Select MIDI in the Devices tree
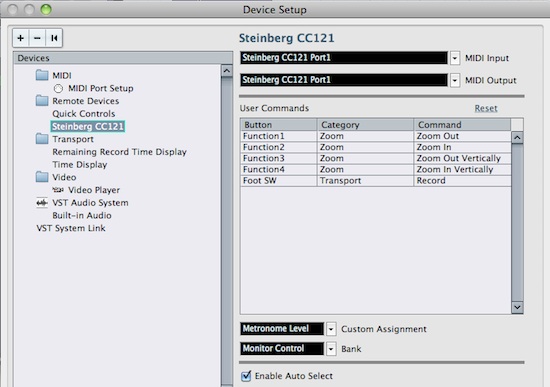 62,75
